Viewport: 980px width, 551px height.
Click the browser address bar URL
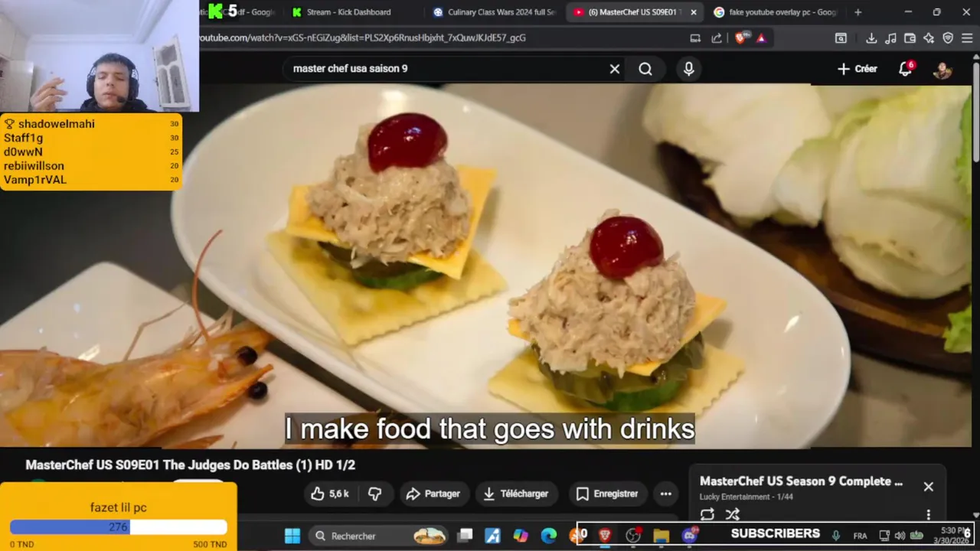(363, 37)
